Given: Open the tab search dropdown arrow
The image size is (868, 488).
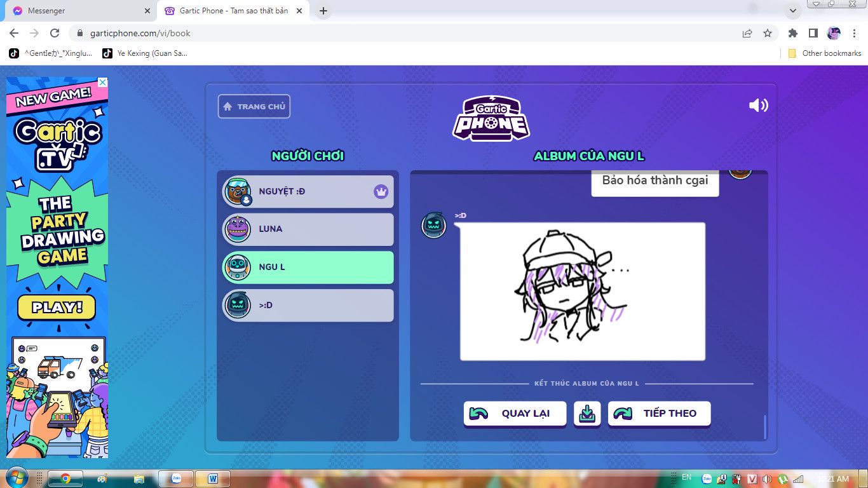Looking at the screenshot, I should 793,11.
